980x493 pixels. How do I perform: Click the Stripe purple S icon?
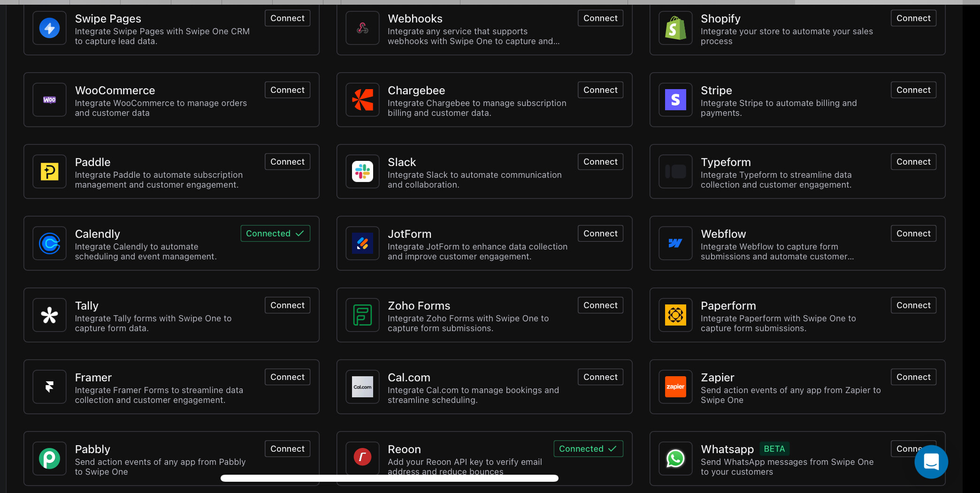(x=675, y=100)
